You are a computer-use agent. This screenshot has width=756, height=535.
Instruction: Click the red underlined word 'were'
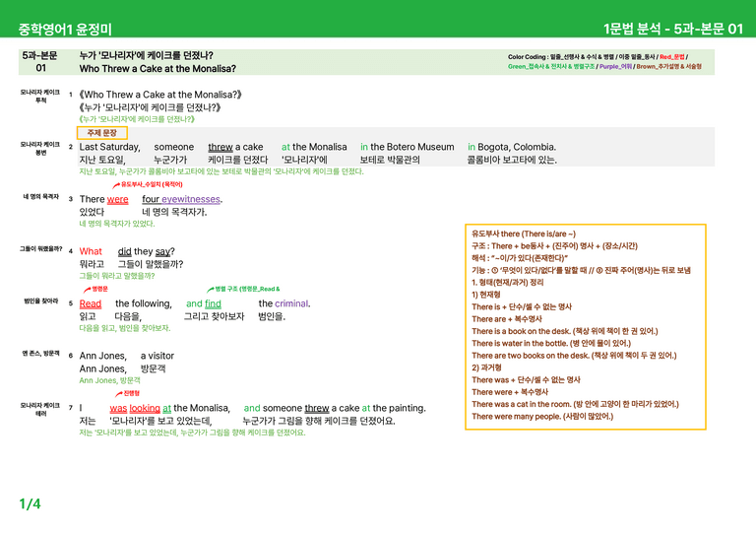point(118,199)
